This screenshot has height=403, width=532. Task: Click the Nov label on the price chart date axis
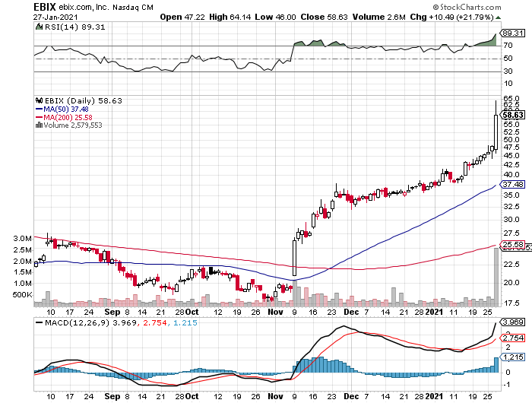(x=275, y=312)
